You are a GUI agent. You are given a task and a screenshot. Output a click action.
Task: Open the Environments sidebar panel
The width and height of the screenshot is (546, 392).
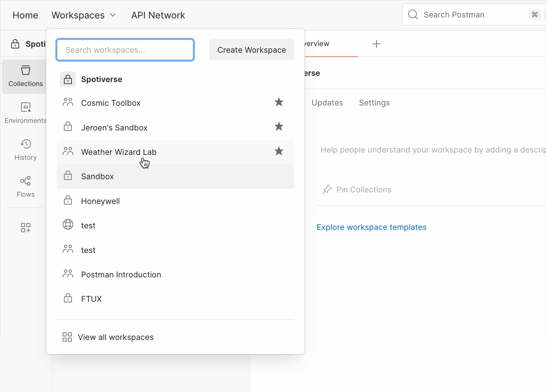[25, 113]
